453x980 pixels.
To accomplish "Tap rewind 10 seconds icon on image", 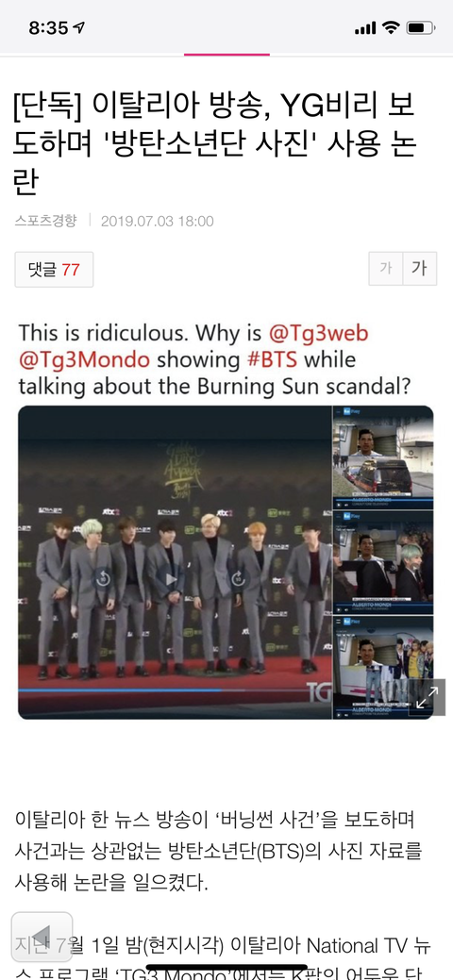I will 103,579.
